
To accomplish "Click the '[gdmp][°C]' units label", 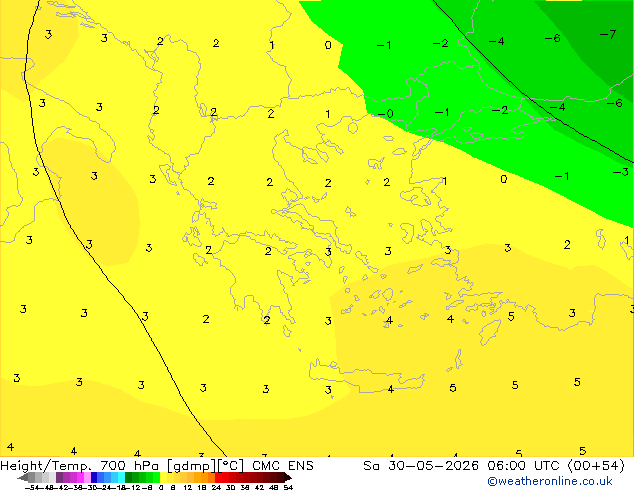I will point(205,466).
